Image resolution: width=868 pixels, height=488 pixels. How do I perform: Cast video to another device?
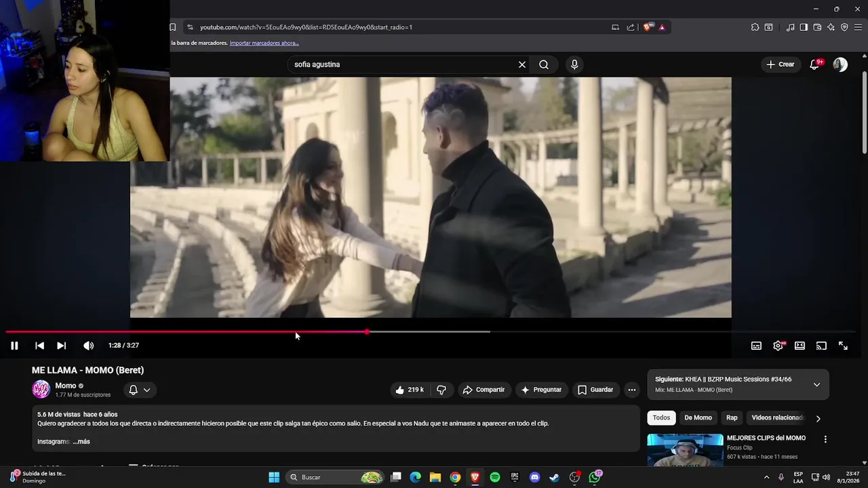(x=821, y=346)
